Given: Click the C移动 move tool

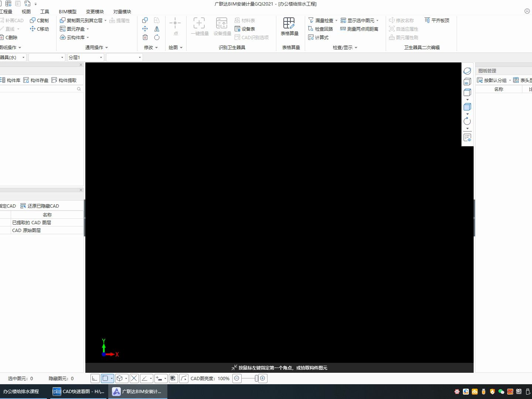Looking at the screenshot, I should [x=39, y=29].
